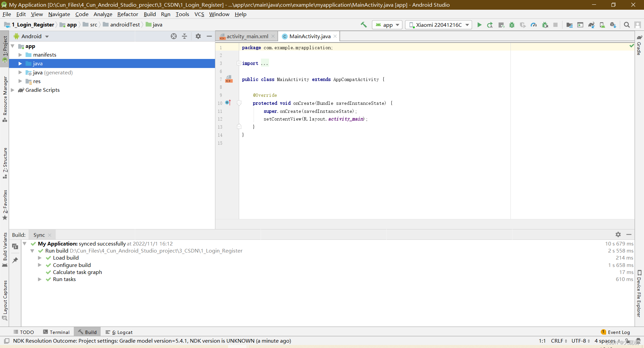Open Project Structure icon in toolbar
Screen dimensions: 644x348
coord(569,25)
